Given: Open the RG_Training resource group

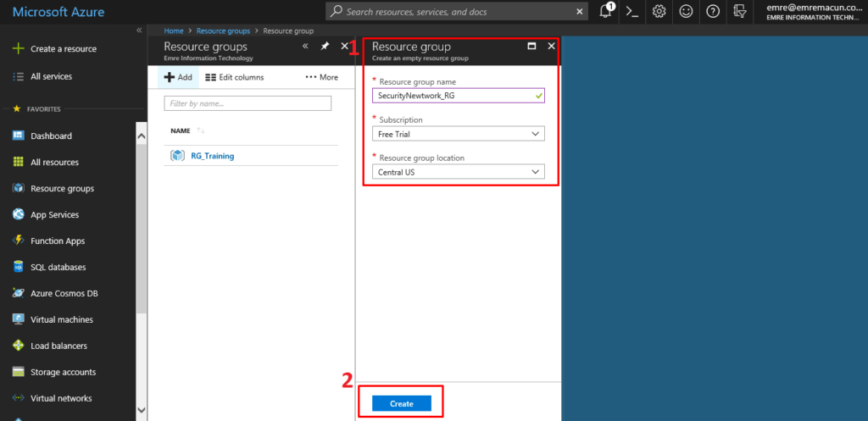Looking at the screenshot, I should click(213, 156).
